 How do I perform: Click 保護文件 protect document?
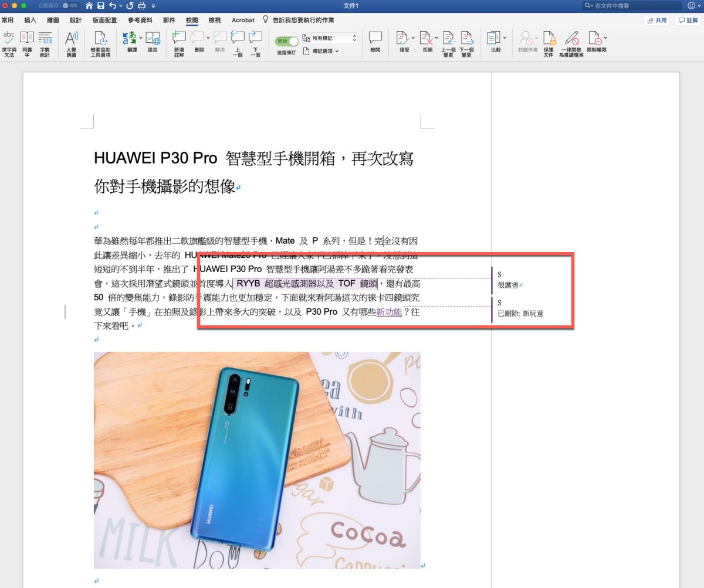pyautogui.click(x=549, y=44)
